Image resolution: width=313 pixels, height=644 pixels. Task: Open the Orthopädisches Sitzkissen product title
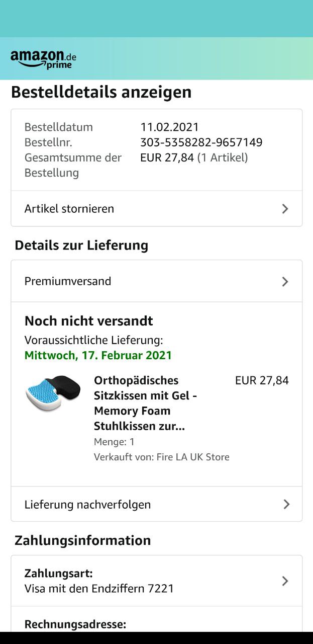(x=145, y=403)
